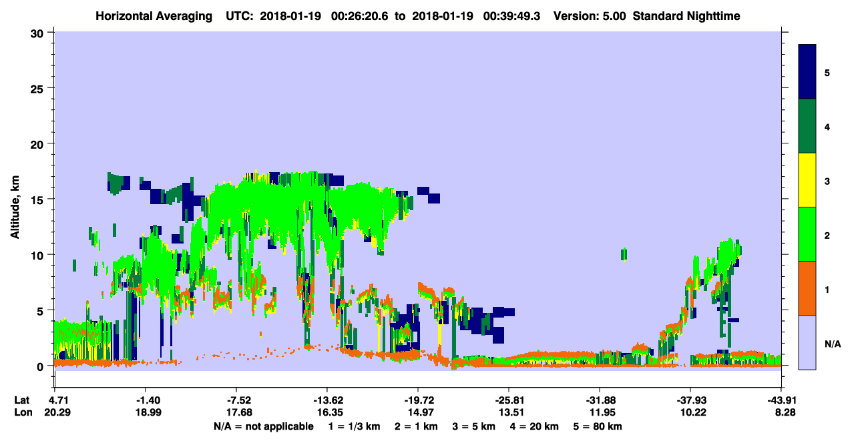
Task: Click legend entry '3 = 5 km'
Action: pos(475,426)
